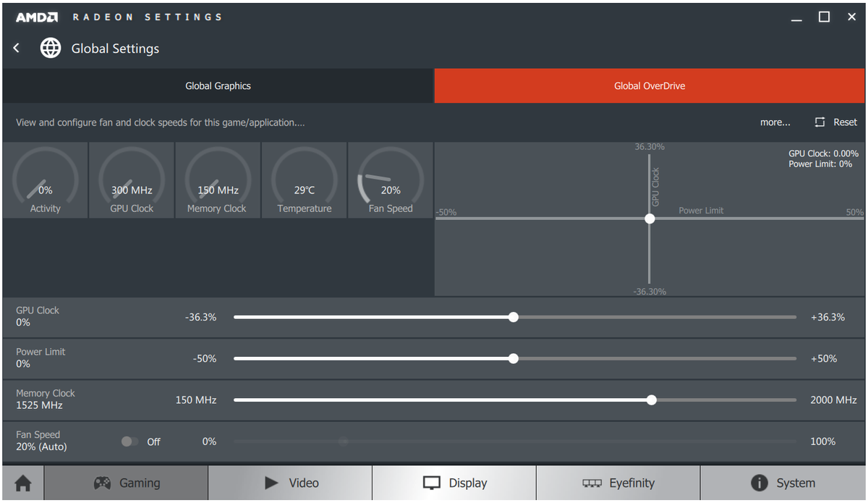Click the back arrow near Global Settings
868x503 pixels.
point(16,48)
